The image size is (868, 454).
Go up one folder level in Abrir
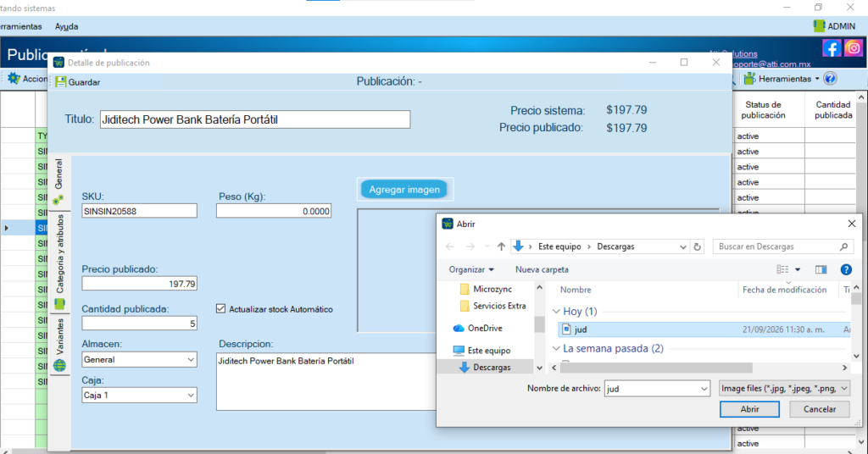501,246
